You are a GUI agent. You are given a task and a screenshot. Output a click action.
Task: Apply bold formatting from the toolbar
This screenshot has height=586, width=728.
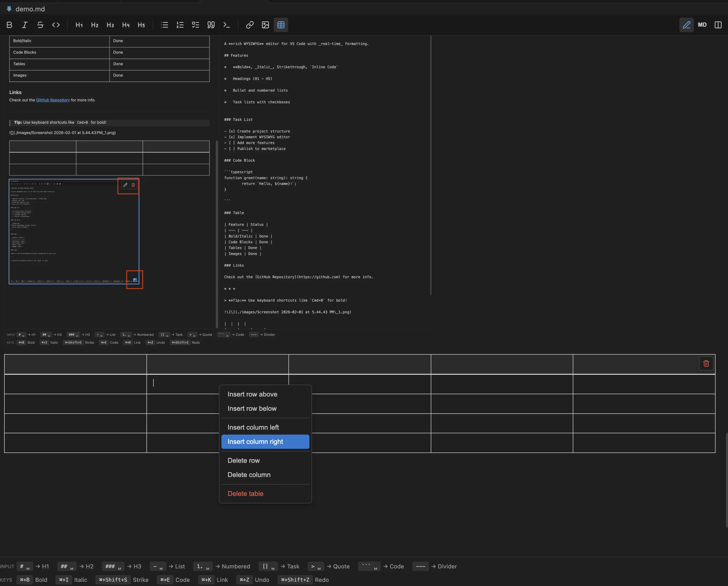tap(9, 25)
